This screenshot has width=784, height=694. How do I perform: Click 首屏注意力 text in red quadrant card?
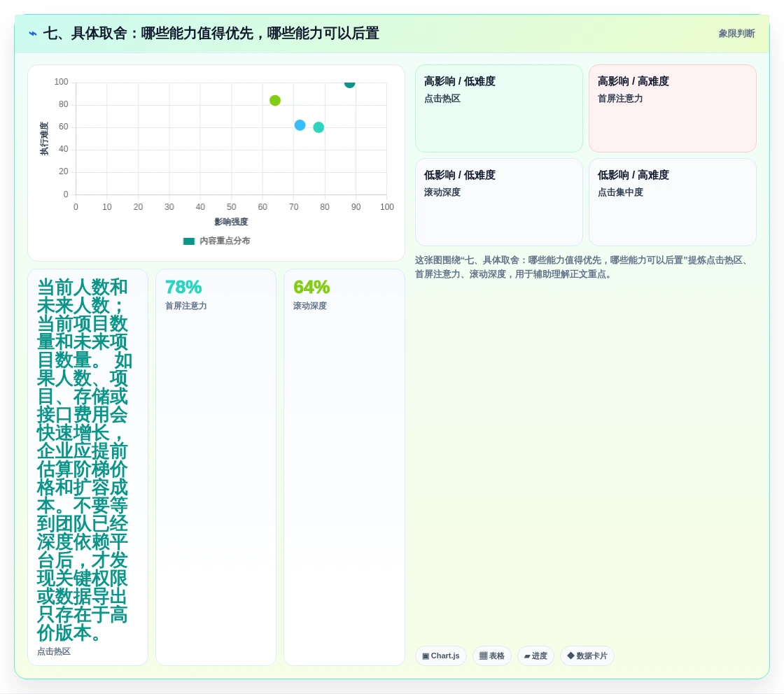(620, 99)
